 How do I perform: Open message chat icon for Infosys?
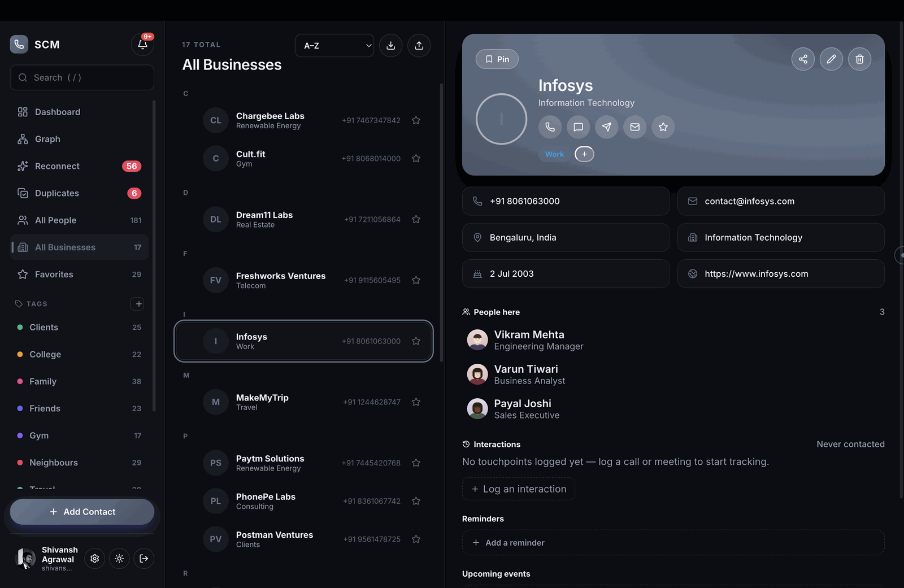[x=578, y=127]
